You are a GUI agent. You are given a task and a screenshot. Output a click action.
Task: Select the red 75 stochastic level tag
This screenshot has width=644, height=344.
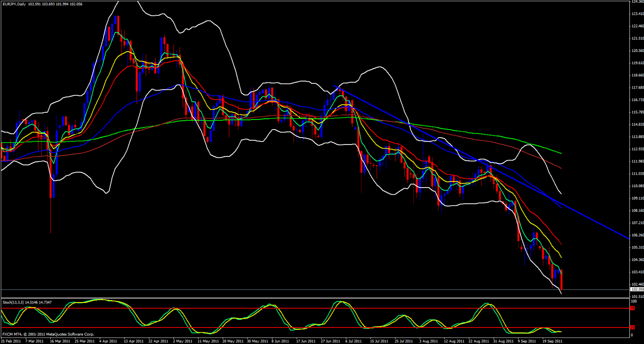pyautogui.click(x=632, y=308)
